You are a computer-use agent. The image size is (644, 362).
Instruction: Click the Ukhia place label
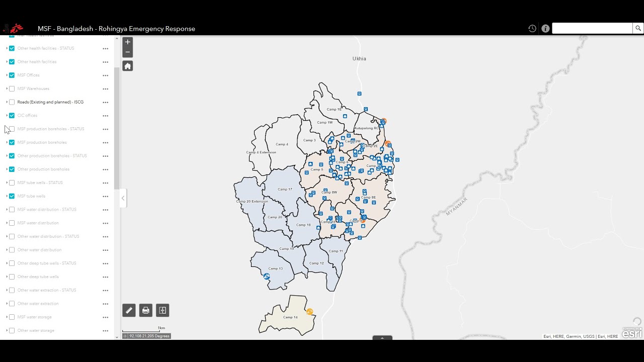tap(359, 59)
